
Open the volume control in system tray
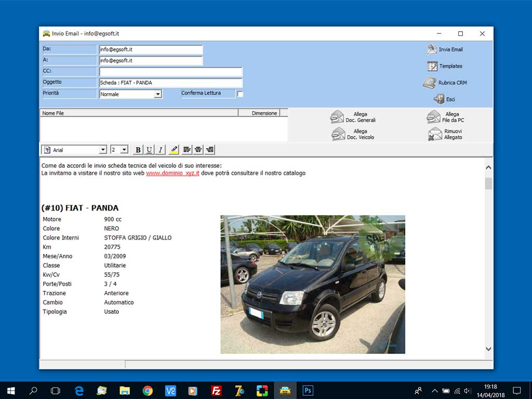point(468,391)
